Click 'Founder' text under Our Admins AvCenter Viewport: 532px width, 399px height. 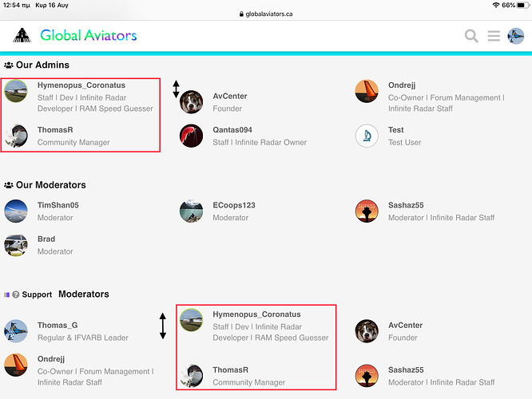point(228,109)
